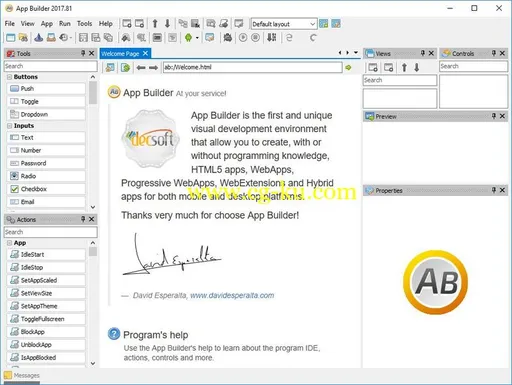The height and width of the screenshot is (385, 512).
Task: Click the tabs left navigation arrow
Action: tap(340, 53)
